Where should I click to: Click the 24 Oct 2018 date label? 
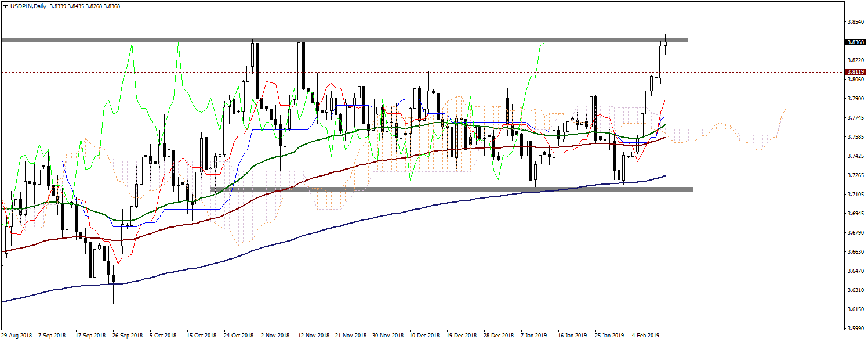[x=239, y=336]
